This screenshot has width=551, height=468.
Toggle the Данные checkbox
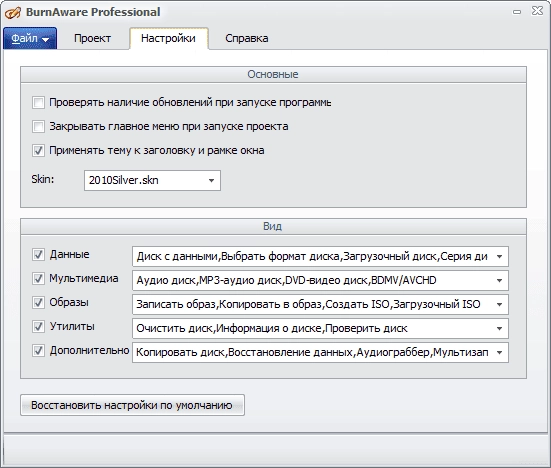pos(38,254)
